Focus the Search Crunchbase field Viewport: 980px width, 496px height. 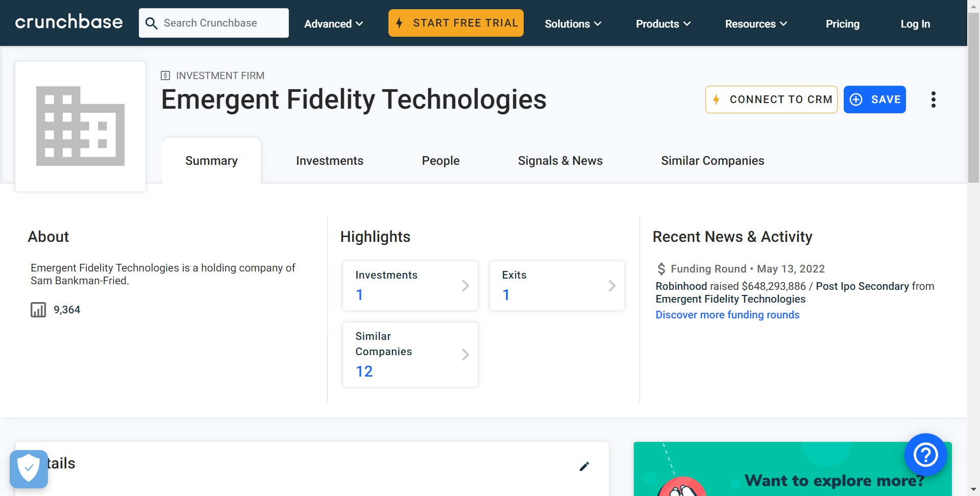(x=213, y=23)
